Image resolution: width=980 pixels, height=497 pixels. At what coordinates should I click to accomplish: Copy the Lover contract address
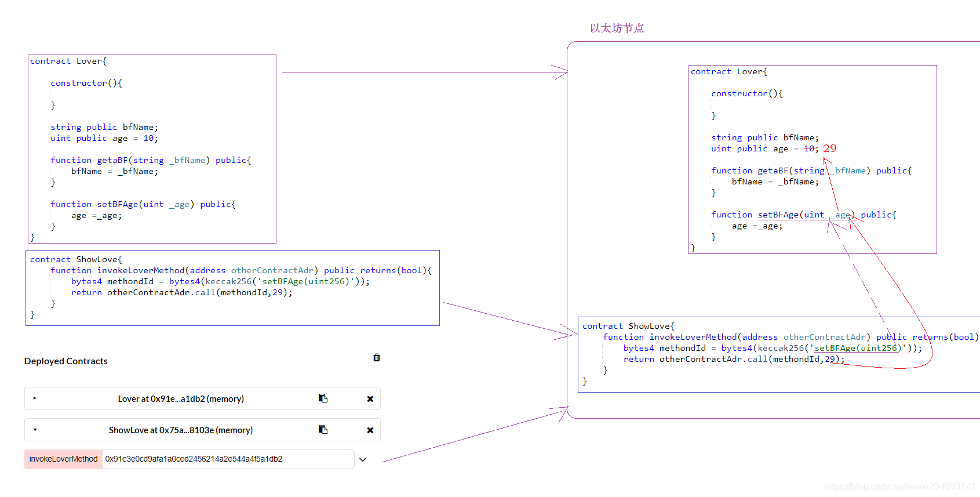pyautogui.click(x=323, y=398)
